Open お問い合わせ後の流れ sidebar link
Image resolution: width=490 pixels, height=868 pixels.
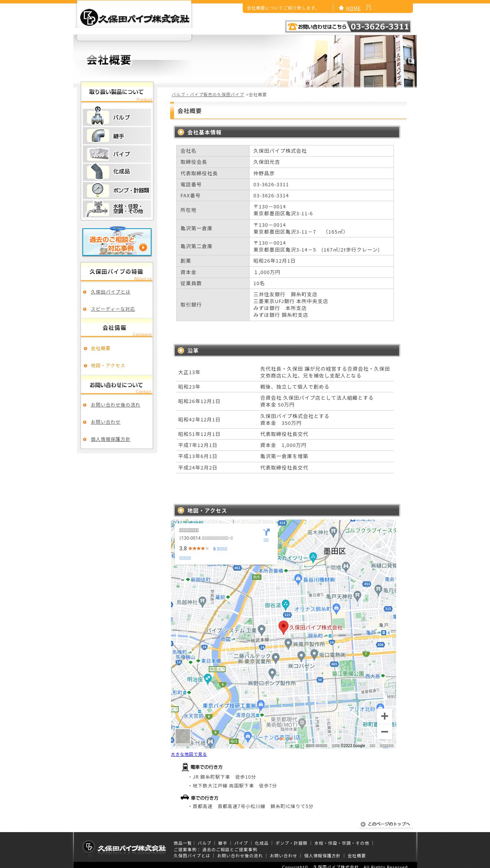point(115,405)
